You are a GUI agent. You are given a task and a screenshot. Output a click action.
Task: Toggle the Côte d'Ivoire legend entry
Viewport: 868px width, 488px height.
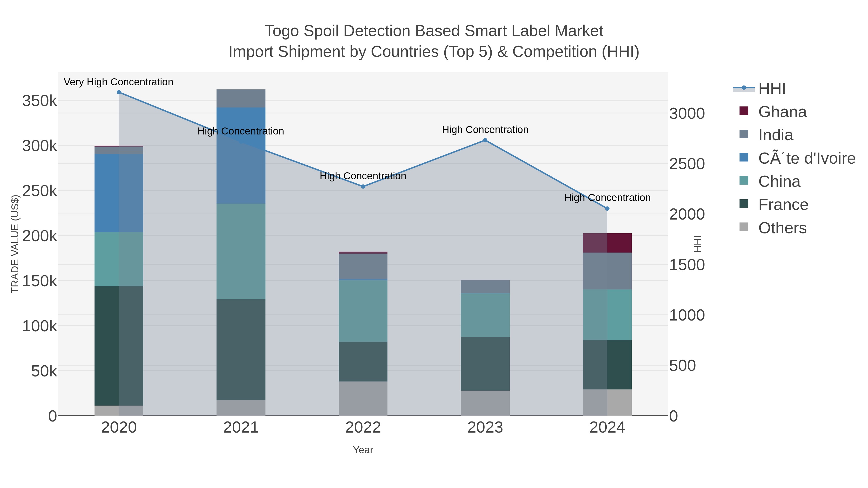click(797, 158)
